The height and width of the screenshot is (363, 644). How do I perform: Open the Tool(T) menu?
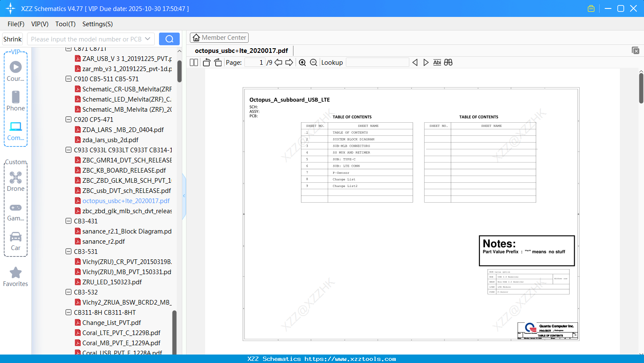[66, 24]
